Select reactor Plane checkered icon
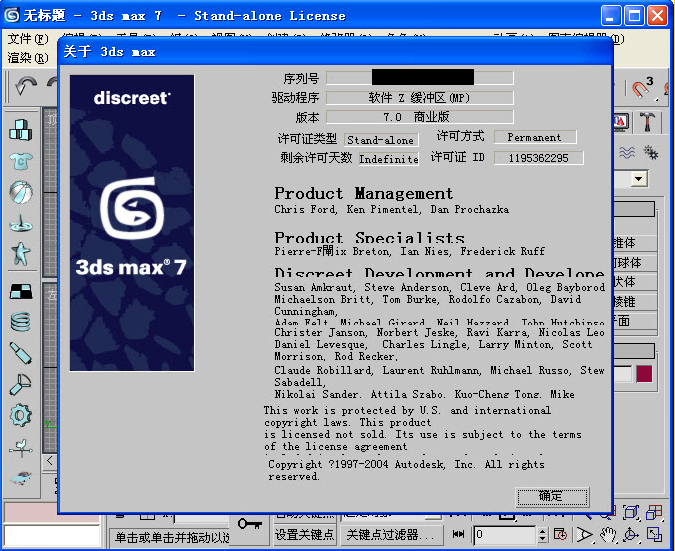675x551 pixels. (x=21, y=291)
